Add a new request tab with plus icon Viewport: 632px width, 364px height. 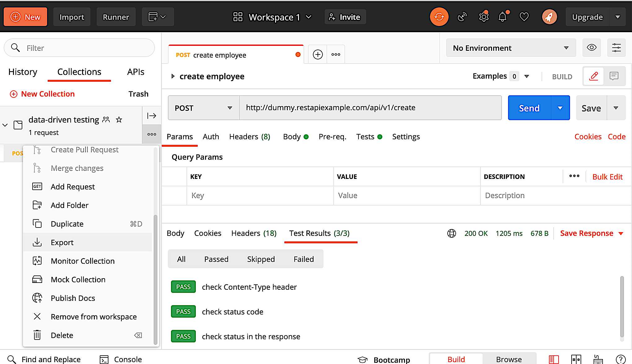(x=318, y=54)
